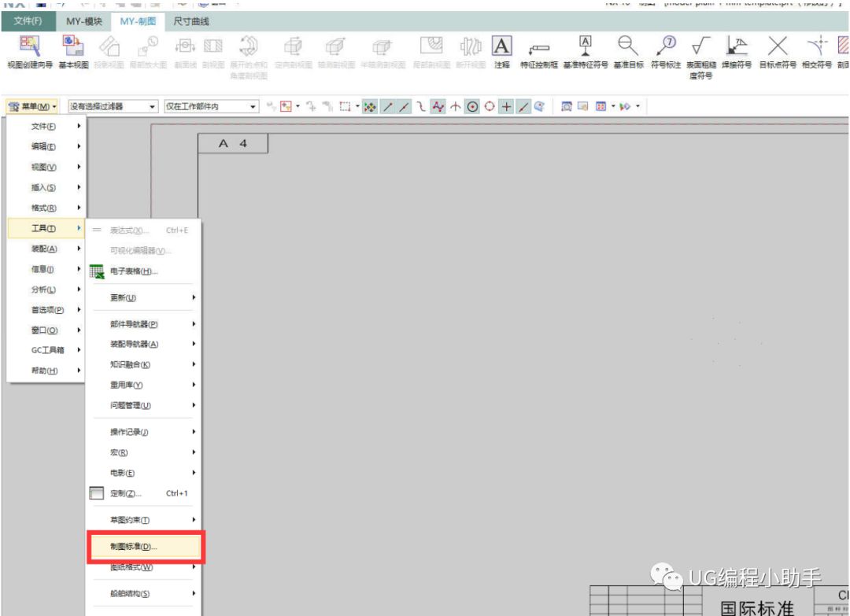Open 帮助(H) in the main menu

(x=46, y=371)
